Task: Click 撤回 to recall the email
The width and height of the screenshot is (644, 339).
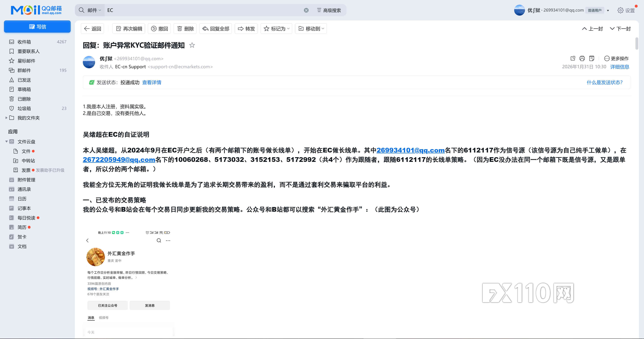Action: [x=159, y=29]
